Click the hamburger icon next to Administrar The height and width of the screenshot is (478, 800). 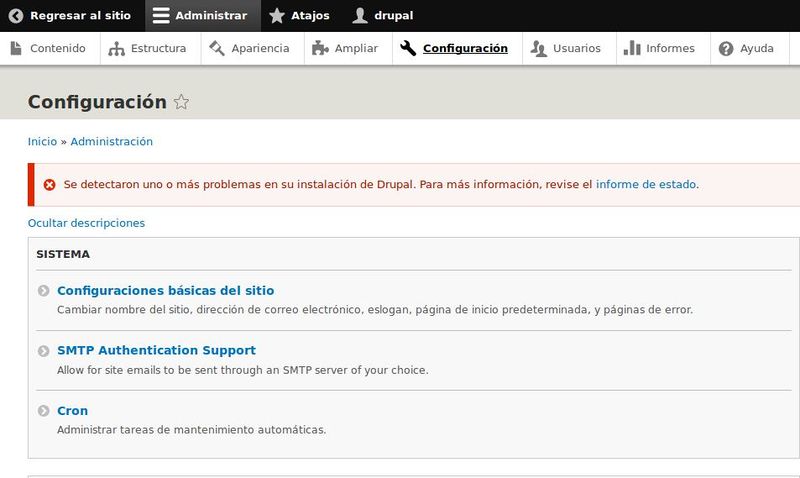(x=161, y=16)
